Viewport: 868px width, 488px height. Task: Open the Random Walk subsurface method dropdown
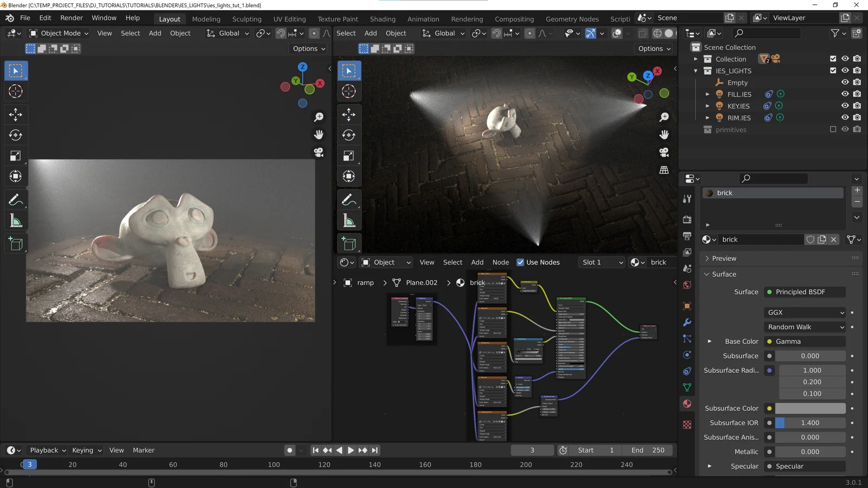[805, 327]
